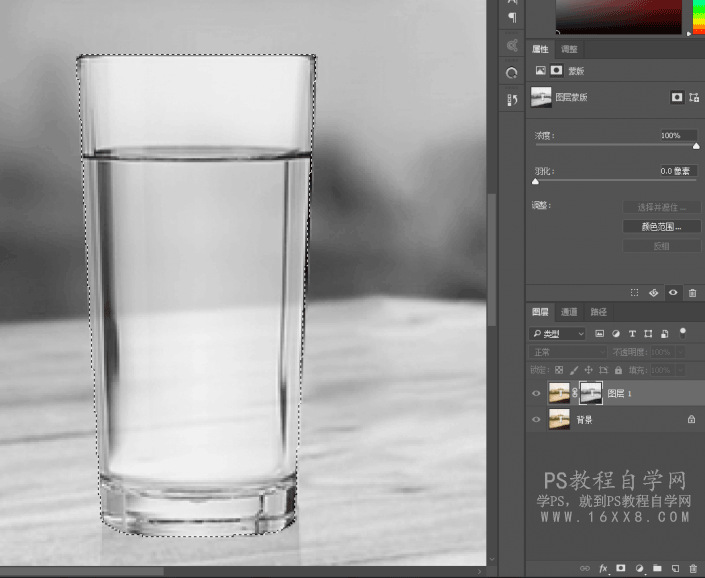This screenshot has width=705, height=578.
Task: Switch to the 通道 tab
Action: click(x=569, y=312)
